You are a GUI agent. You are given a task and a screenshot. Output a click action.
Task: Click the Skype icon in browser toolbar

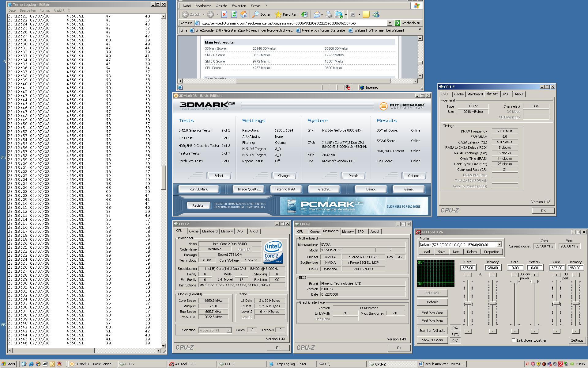point(339,14)
